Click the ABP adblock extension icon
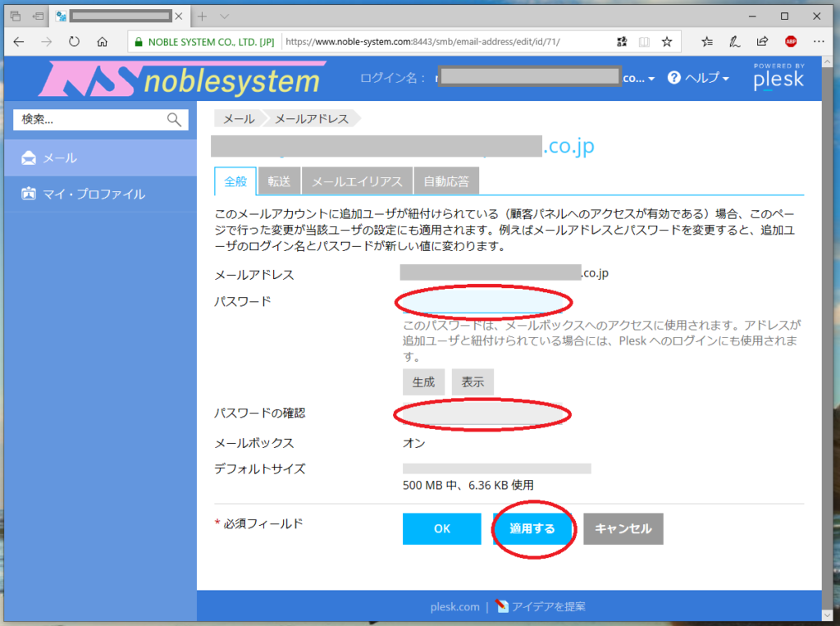The height and width of the screenshot is (626, 840). click(x=791, y=41)
